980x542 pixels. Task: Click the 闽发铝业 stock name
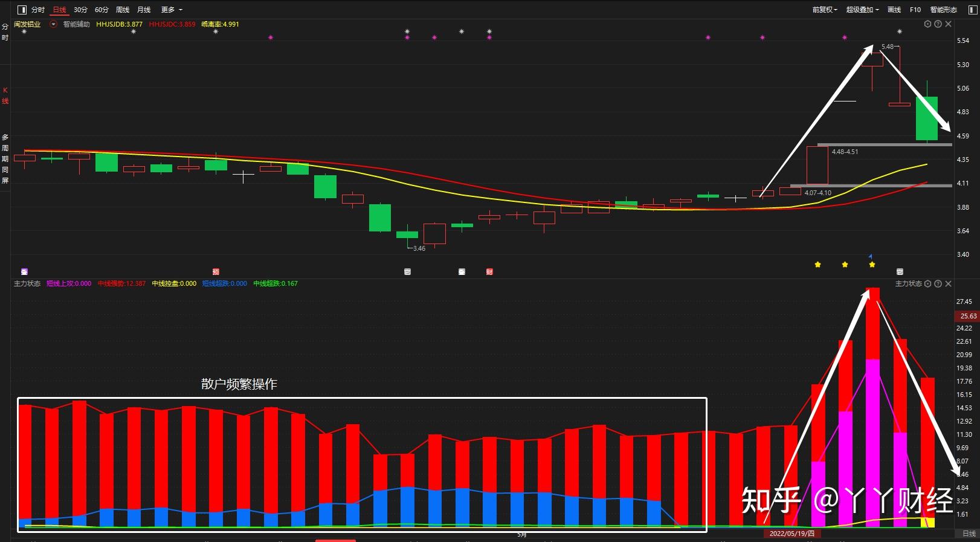(x=28, y=24)
